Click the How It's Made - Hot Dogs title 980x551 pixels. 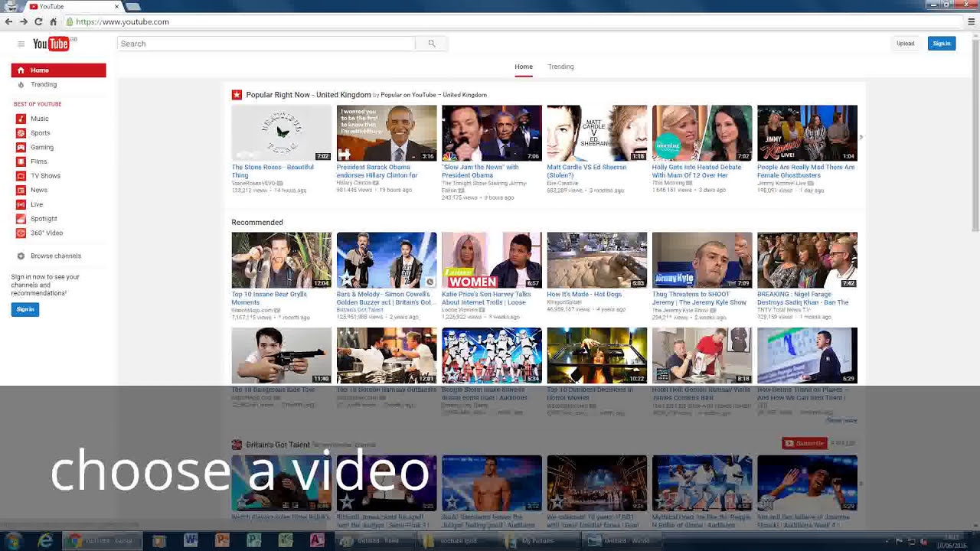coord(584,295)
